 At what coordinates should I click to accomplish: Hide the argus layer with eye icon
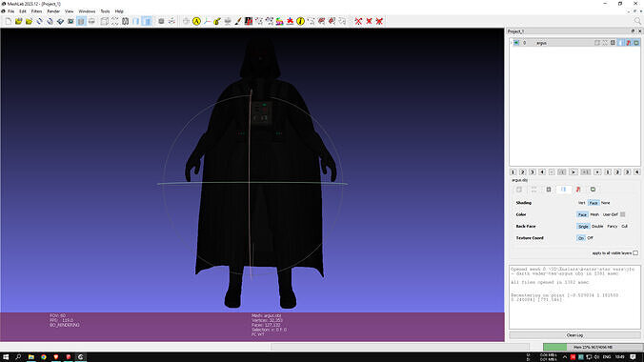pos(516,43)
